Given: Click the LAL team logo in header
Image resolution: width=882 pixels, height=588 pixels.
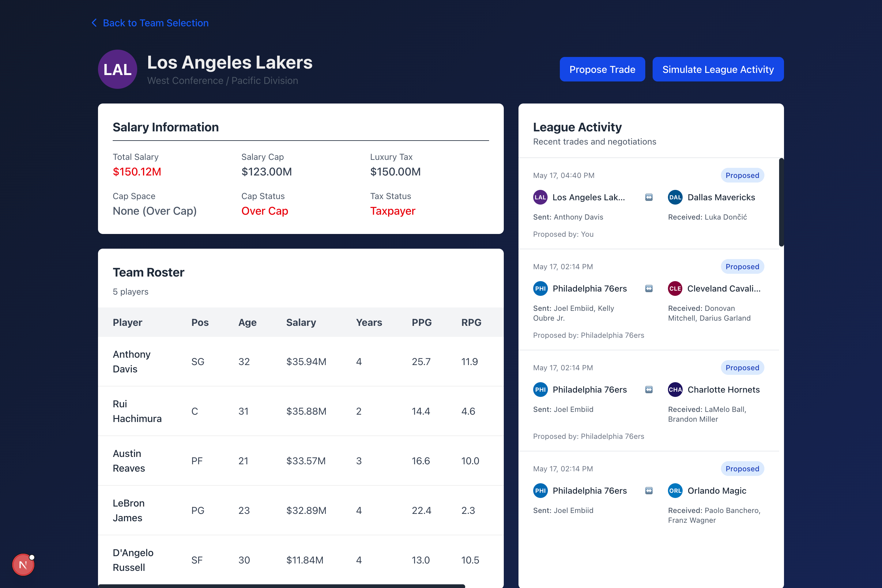Looking at the screenshot, I should pyautogui.click(x=117, y=70).
